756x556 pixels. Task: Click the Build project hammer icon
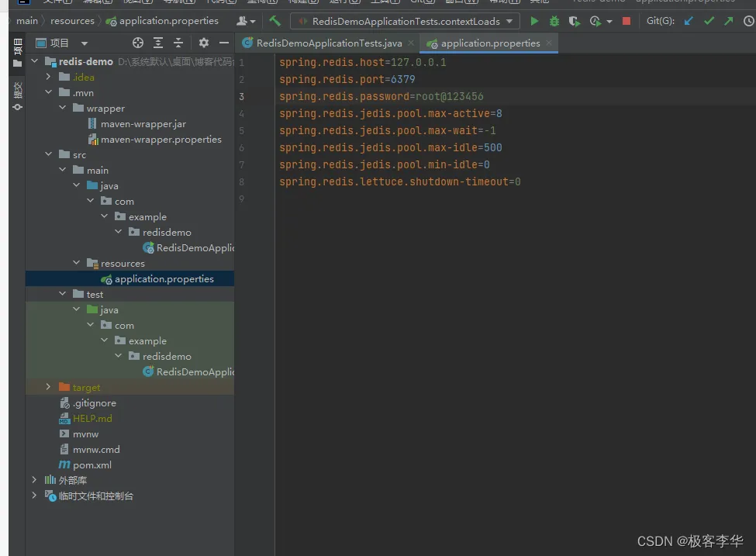(274, 21)
